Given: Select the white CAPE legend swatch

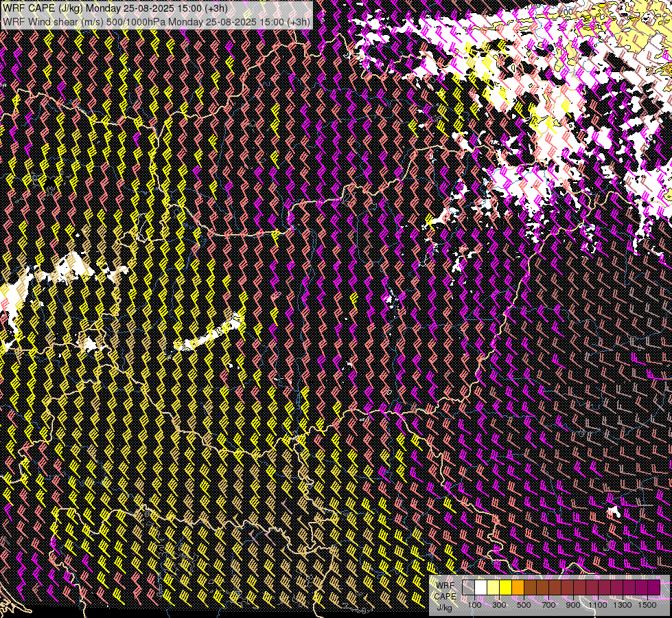Looking at the screenshot, I should point(481,588).
